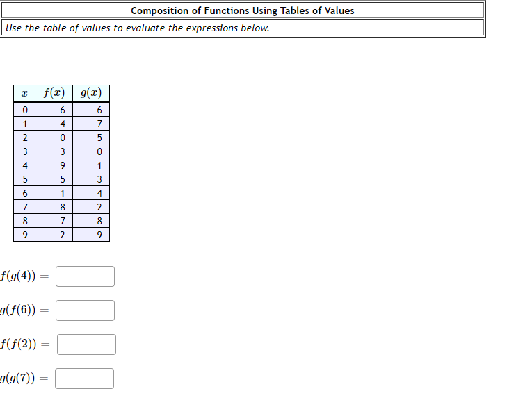The image size is (532, 398).
Task: Click the g(x) value 3 in row x=5
Action: click(x=99, y=179)
